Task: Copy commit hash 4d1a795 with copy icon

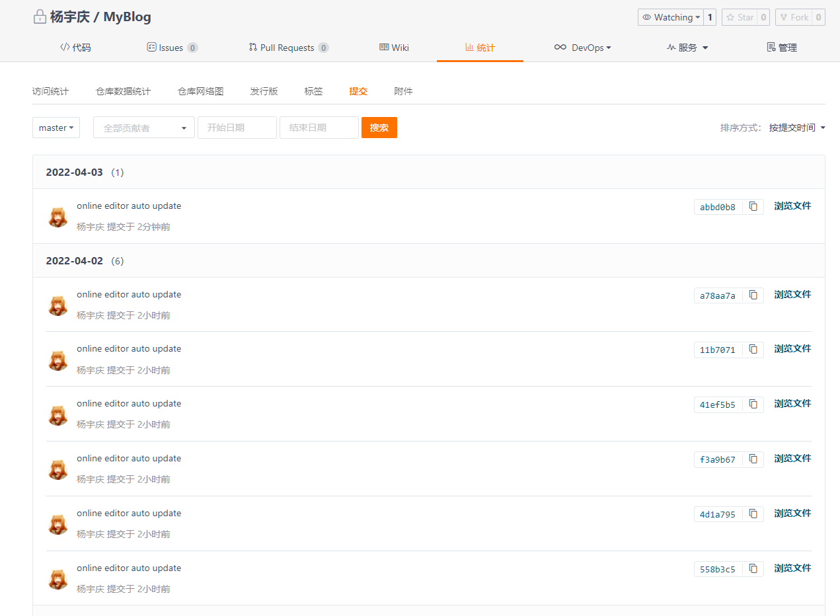Action: pyautogui.click(x=753, y=514)
